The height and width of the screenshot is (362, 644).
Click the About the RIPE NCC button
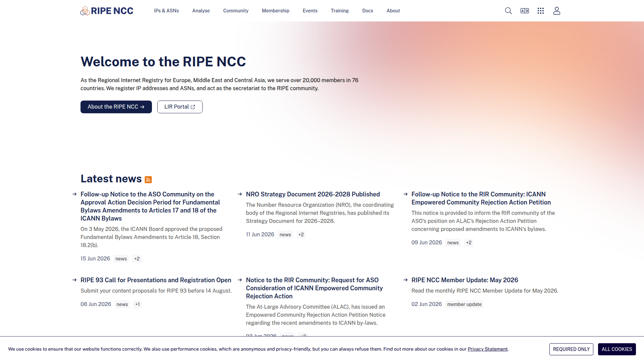click(116, 107)
